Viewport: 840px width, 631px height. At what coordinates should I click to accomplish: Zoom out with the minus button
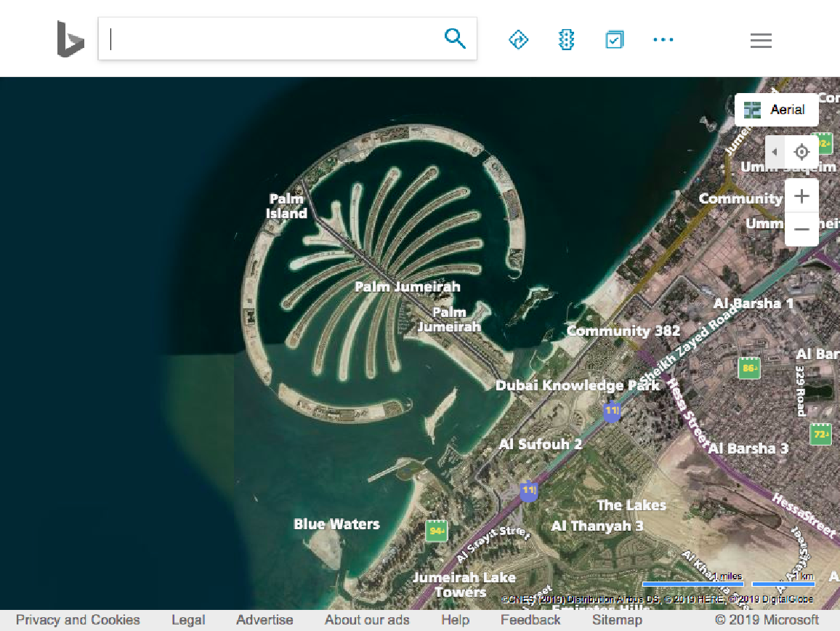tap(801, 229)
